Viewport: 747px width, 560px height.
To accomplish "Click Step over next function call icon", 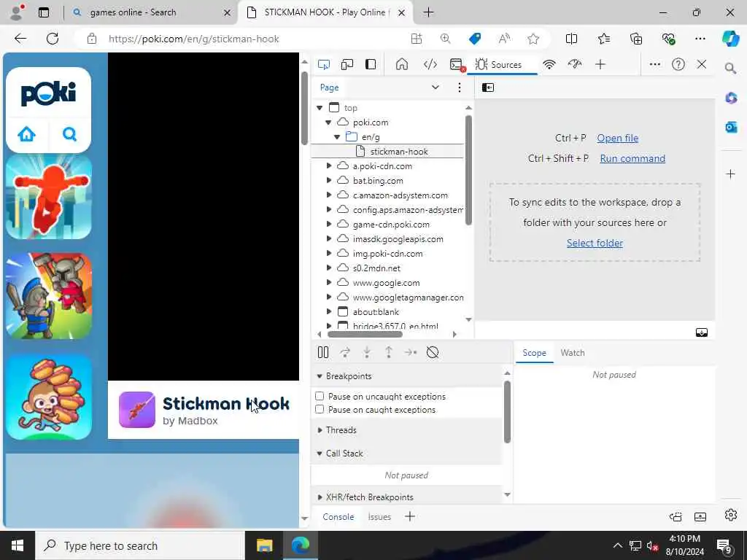I will click(x=345, y=352).
